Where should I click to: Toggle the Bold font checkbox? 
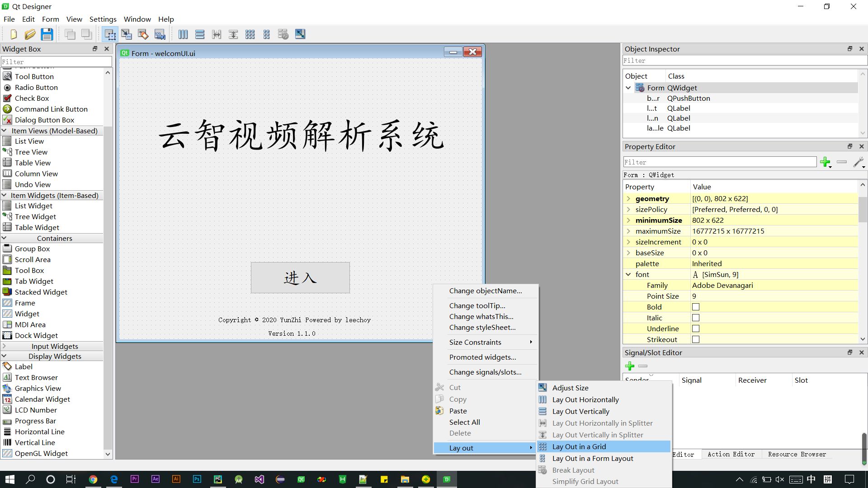[696, 307]
